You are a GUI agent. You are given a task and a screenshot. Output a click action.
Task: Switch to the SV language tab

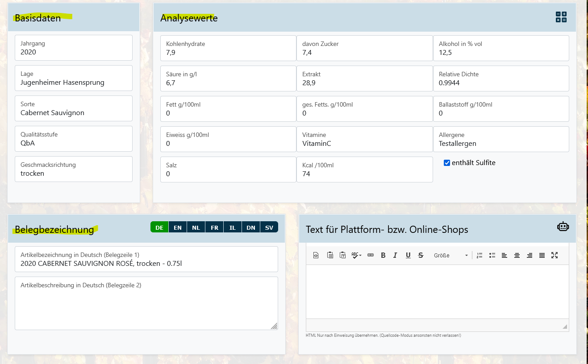(x=269, y=227)
